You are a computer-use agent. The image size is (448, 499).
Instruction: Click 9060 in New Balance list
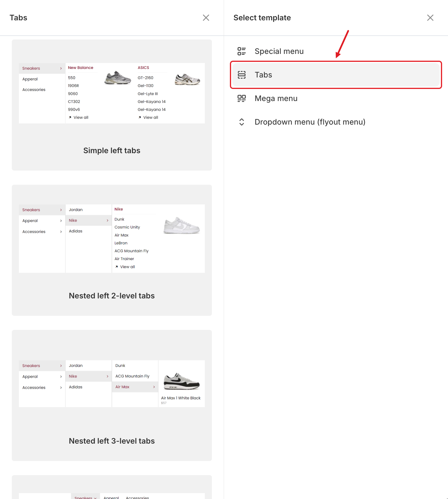tap(73, 94)
